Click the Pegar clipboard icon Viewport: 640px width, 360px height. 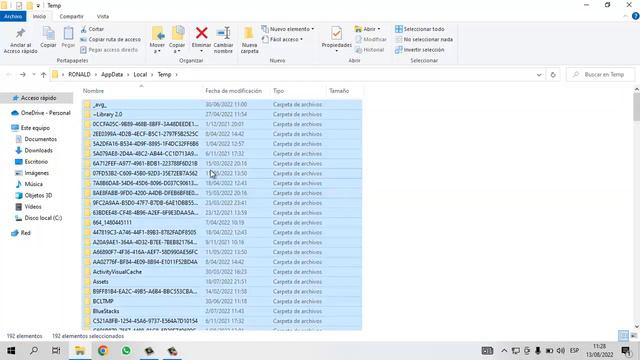(x=68, y=33)
